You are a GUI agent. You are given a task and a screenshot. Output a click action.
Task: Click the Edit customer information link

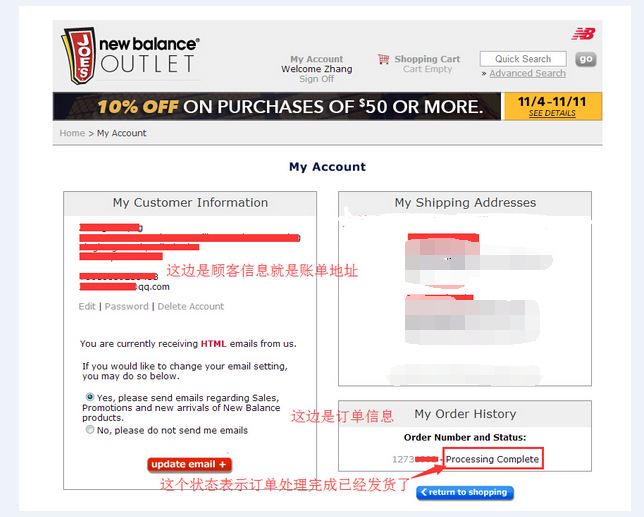(x=87, y=306)
